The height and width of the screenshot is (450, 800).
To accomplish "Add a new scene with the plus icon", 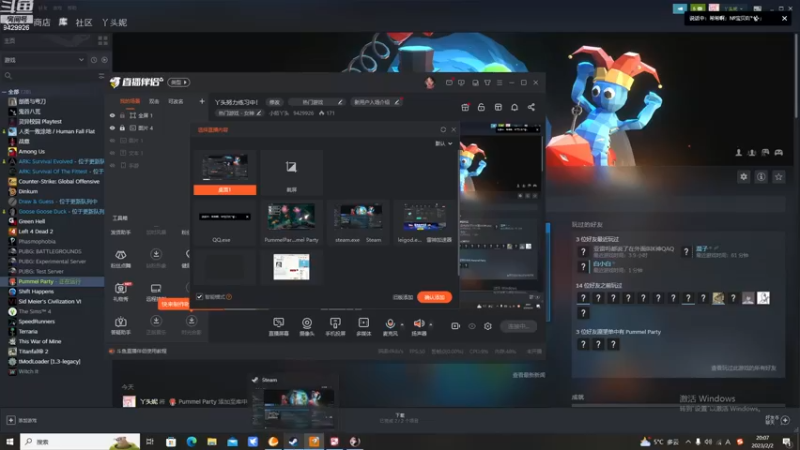I will click(202, 101).
